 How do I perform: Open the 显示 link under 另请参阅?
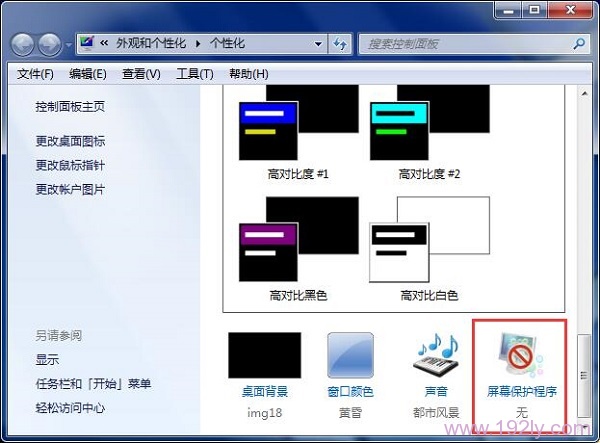pos(47,360)
